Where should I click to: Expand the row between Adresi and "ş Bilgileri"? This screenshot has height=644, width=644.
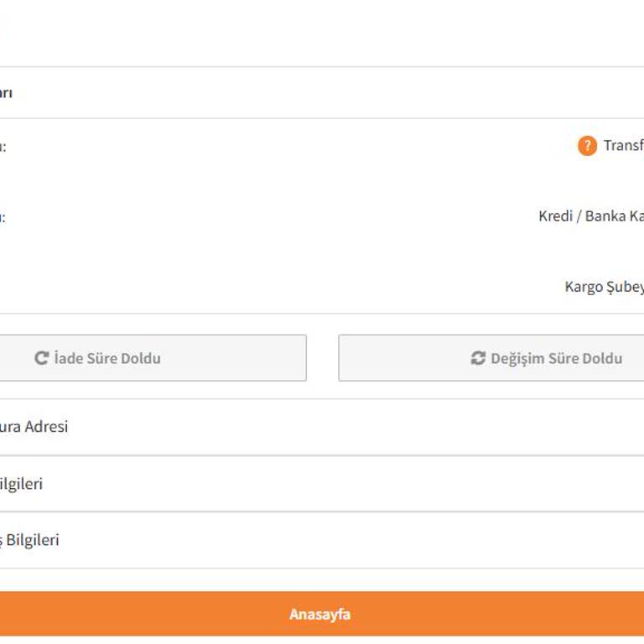[22, 484]
